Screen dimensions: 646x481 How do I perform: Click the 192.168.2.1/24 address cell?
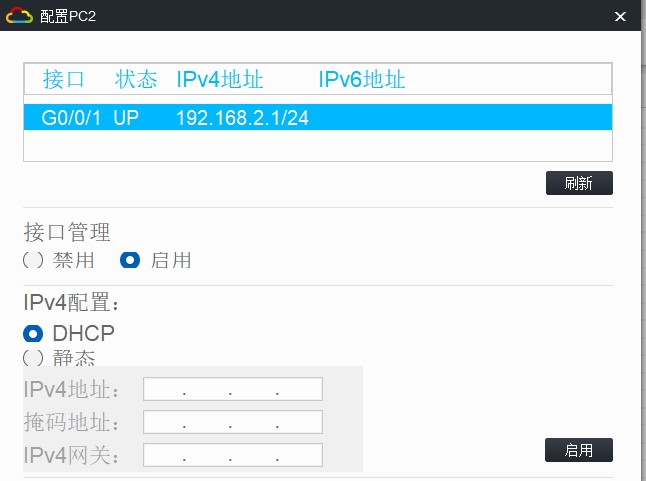[x=242, y=118]
